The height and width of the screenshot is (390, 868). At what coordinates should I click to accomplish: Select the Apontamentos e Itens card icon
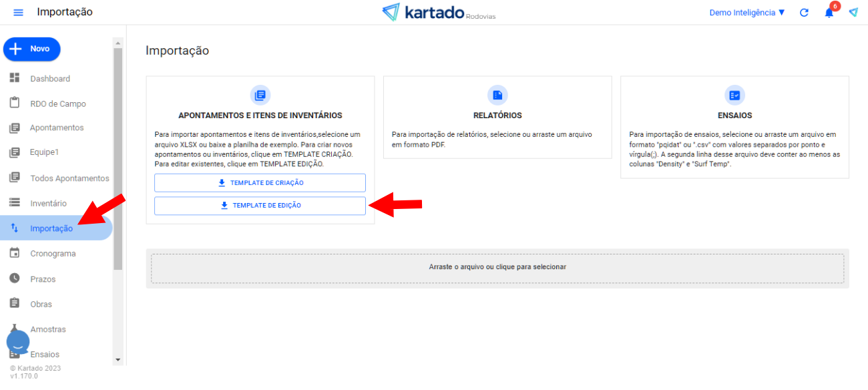260,95
